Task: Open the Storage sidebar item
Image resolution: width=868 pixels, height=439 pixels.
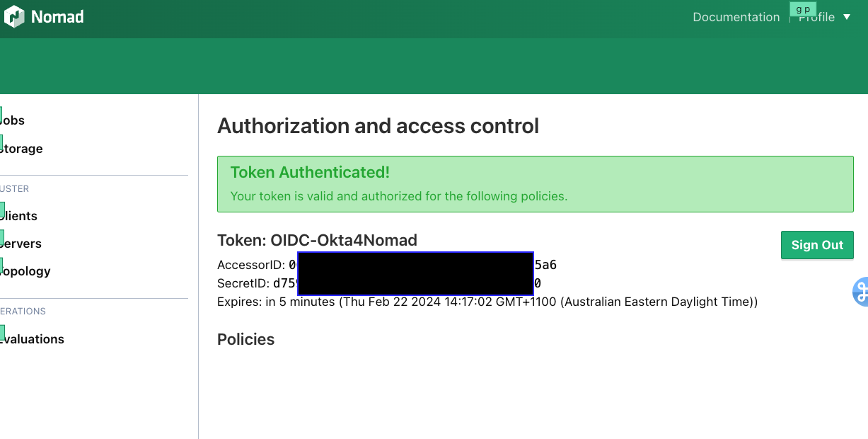Action: coord(21,149)
